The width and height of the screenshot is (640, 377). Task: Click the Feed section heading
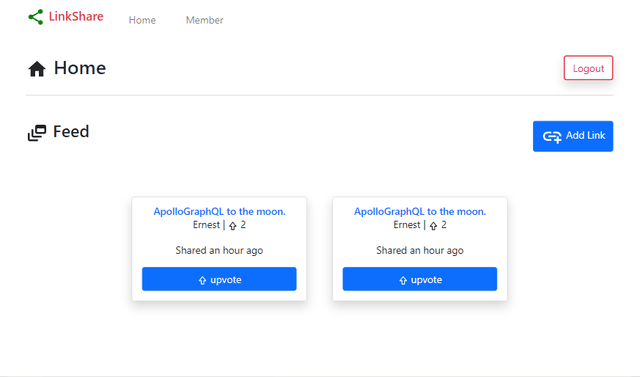tap(71, 132)
